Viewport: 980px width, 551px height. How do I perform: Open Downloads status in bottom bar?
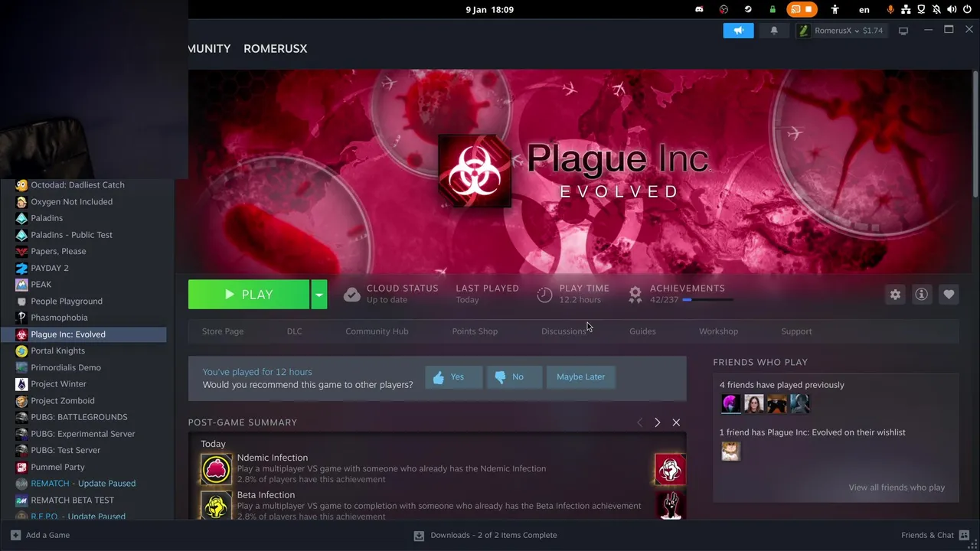(485, 535)
